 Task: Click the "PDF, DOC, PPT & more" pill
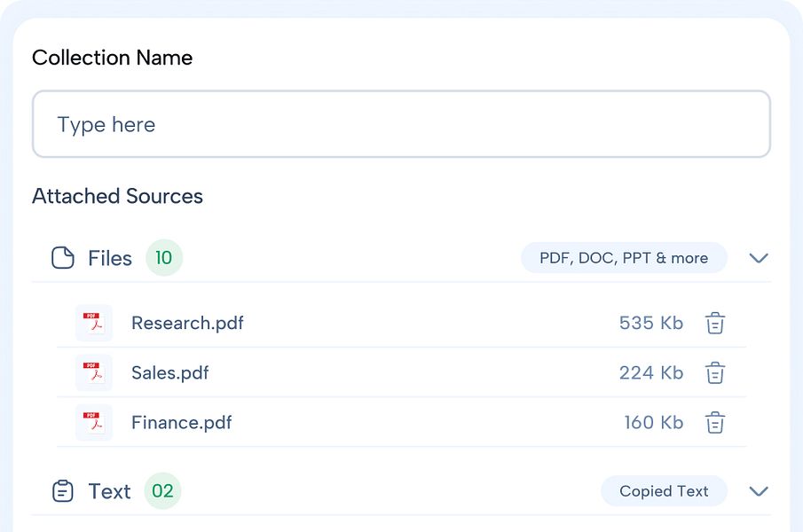tap(624, 258)
